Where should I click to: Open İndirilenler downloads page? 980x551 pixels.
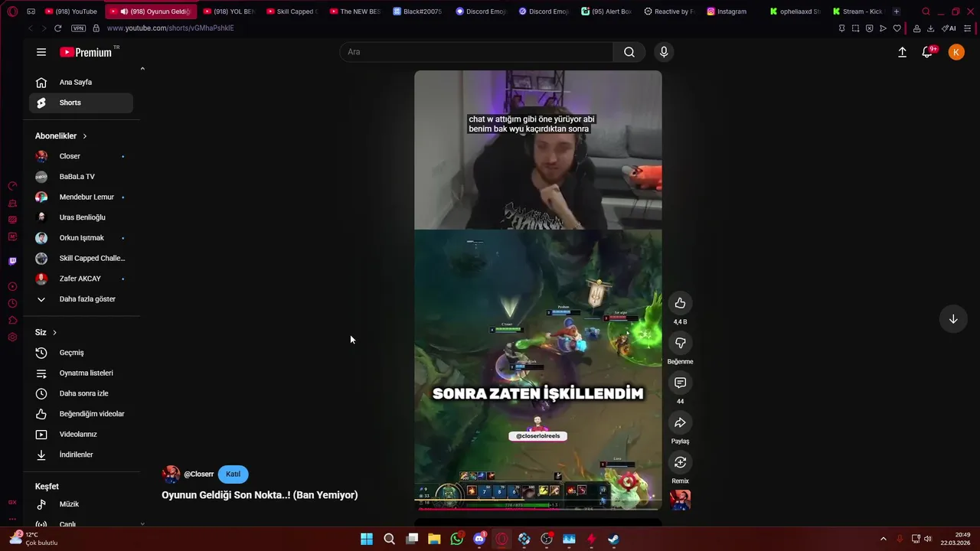pyautogui.click(x=81, y=455)
